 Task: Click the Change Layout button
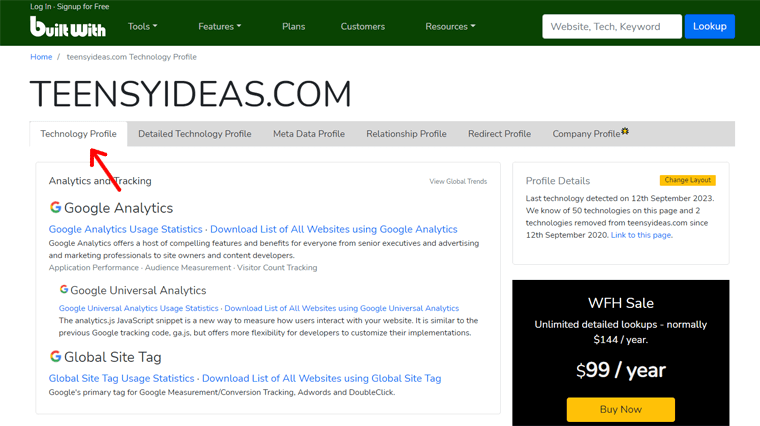pos(687,180)
